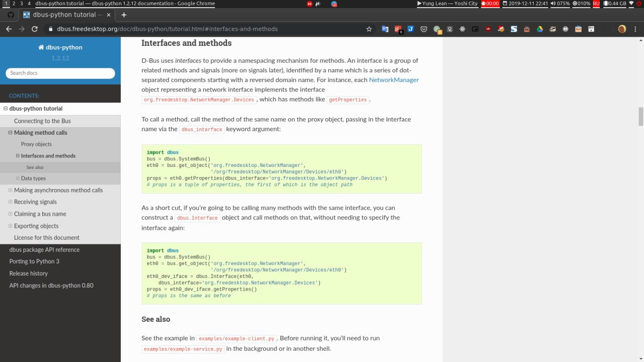This screenshot has height=362, width=644.
Task: Follow the NetworkManager hyperlink
Action: [x=393, y=80]
